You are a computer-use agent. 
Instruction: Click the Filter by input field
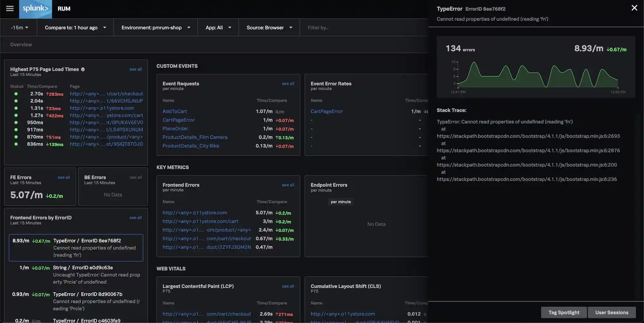(x=364, y=28)
